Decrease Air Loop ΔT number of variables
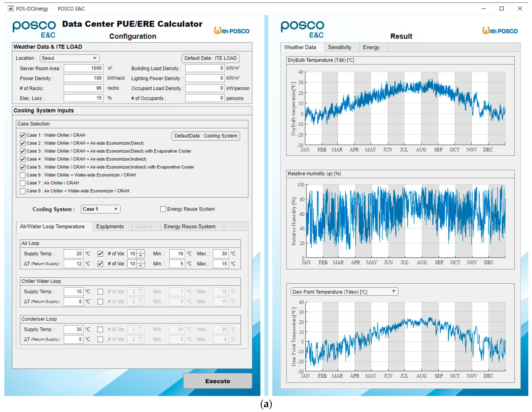Viewport: 532px width, 412px height. point(141,266)
